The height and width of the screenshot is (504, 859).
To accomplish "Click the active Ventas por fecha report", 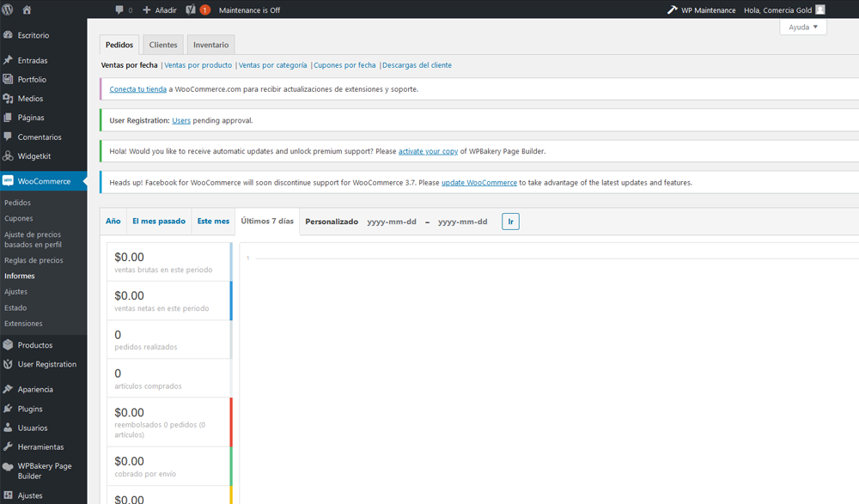I will click(130, 65).
